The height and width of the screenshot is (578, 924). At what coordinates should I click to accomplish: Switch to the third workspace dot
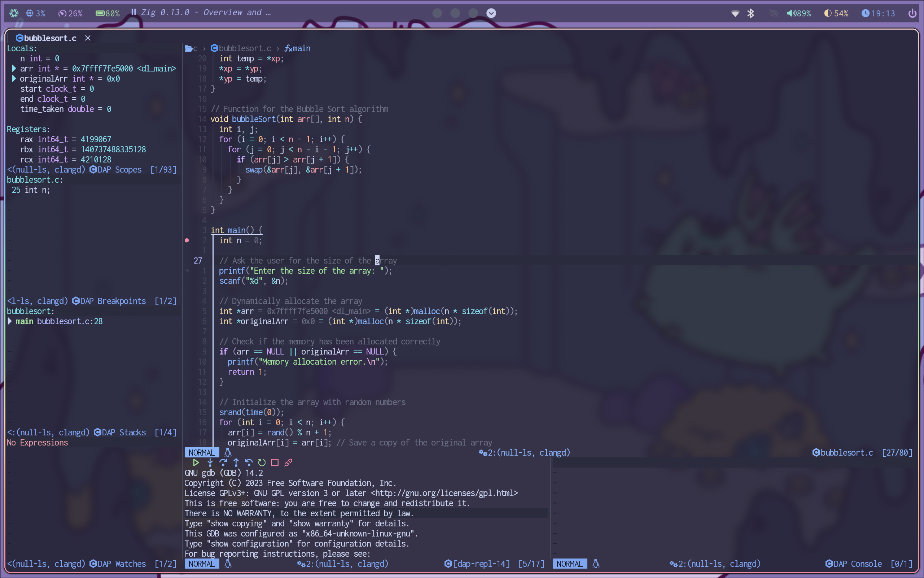coord(473,13)
